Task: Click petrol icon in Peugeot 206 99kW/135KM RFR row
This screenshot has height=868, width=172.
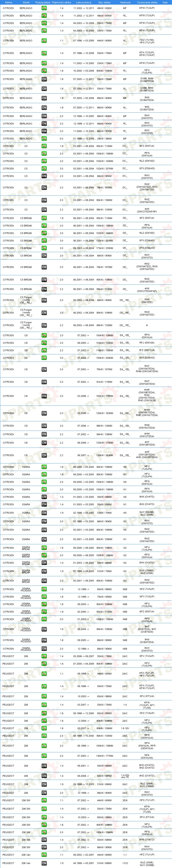Action: [x=44, y=736]
